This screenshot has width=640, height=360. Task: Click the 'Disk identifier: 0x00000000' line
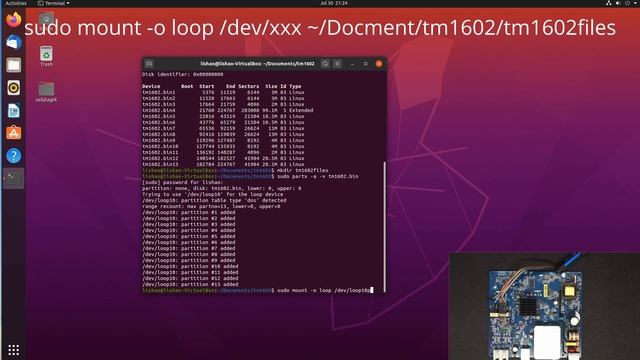(182, 74)
